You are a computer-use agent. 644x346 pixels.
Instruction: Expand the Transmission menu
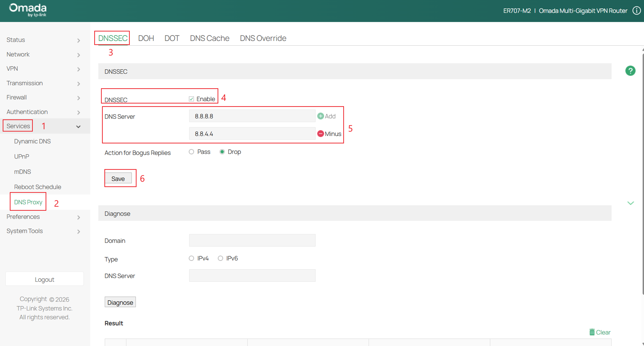pyautogui.click(x=45, y=83)
